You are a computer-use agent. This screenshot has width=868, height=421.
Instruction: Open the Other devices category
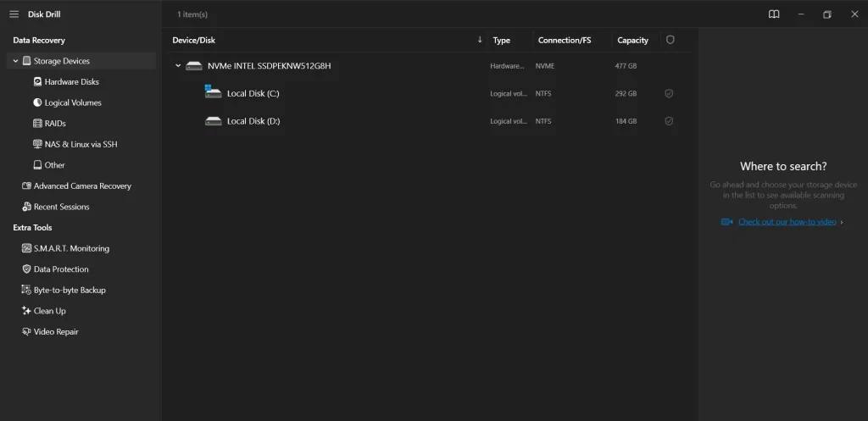click(55, 165)
